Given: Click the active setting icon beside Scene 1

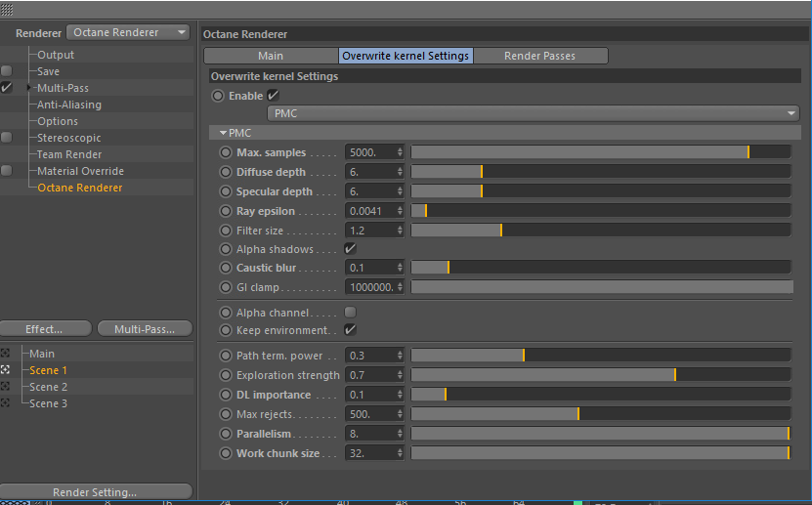Looking at the screenshot, I should [x=5, y=370].
